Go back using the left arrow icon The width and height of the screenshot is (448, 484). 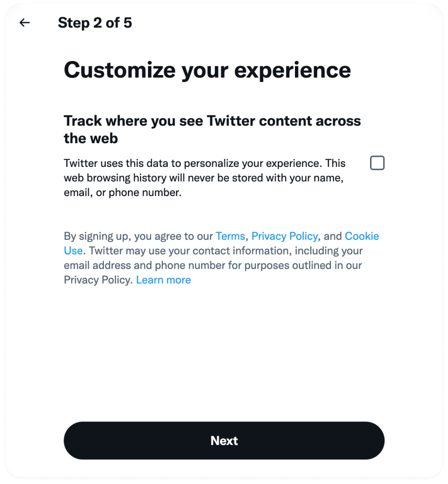point(25,23)
